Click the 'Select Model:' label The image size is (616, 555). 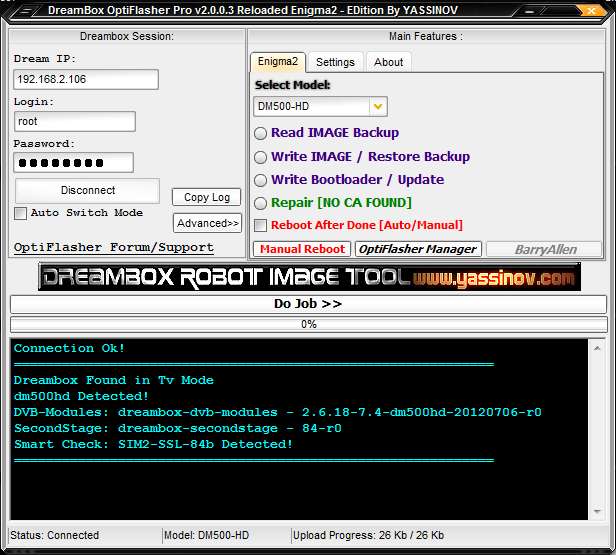pos(293,85)
